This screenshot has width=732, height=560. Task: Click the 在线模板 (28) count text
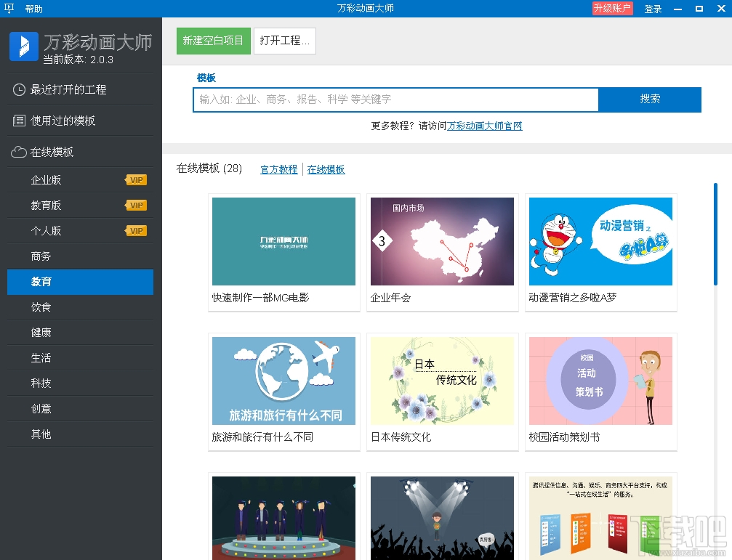click(209, 169)
